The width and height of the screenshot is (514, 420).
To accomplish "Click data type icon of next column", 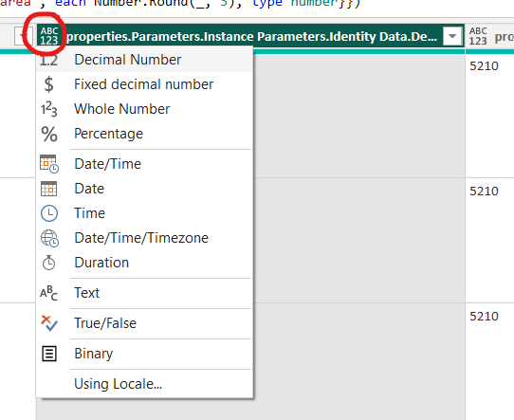I will [x=478, y=36].
